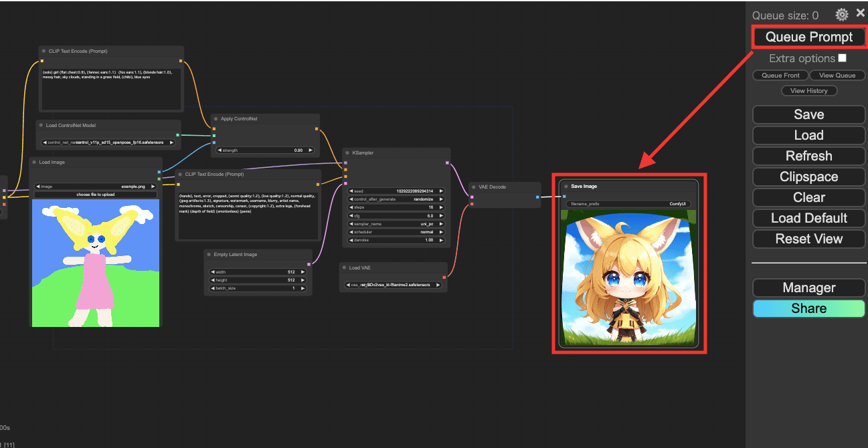Image resolution: width=868 pixels, height=448 pixels.
Task: Open the scheduler normal selector
Action: click(x=396, y=232)
